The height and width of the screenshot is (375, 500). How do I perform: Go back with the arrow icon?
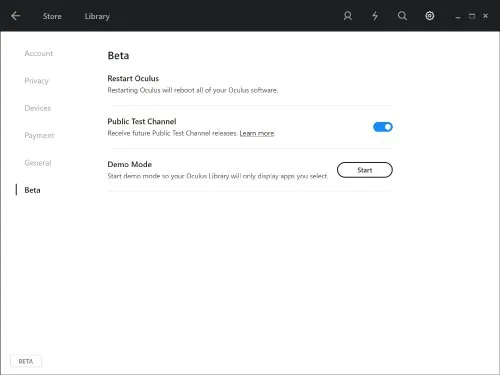point(16,16)
